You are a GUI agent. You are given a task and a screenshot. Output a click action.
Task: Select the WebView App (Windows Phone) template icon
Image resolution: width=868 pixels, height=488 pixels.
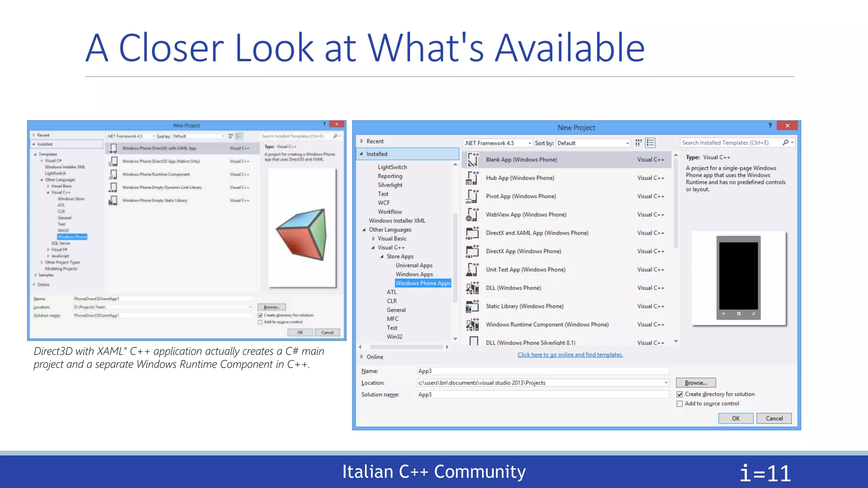tap(473, 215)
